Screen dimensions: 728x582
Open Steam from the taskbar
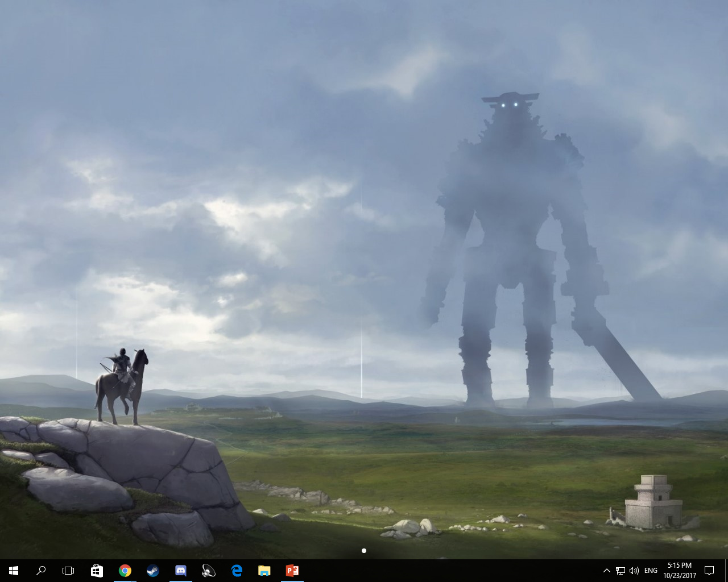pos(152,571)
